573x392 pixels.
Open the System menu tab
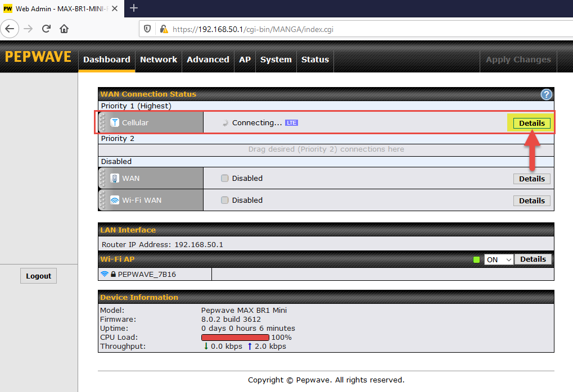click(x=276, y=60)
